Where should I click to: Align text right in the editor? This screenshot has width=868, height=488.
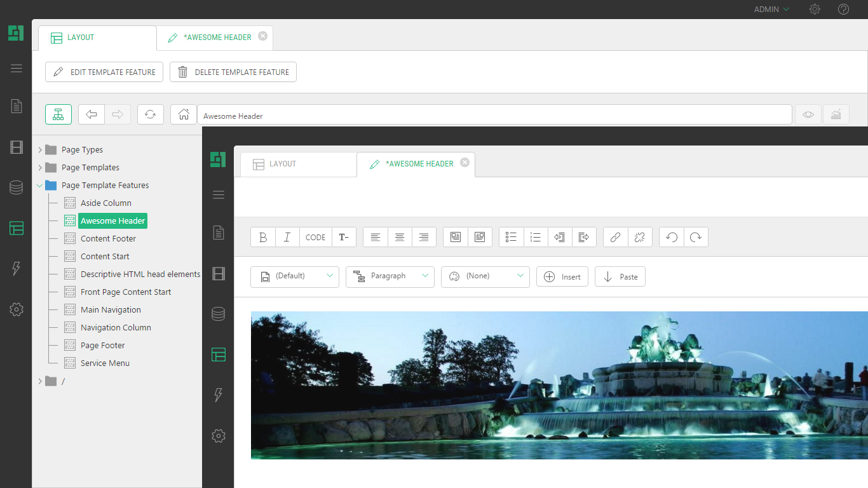[x=424, y=237]
